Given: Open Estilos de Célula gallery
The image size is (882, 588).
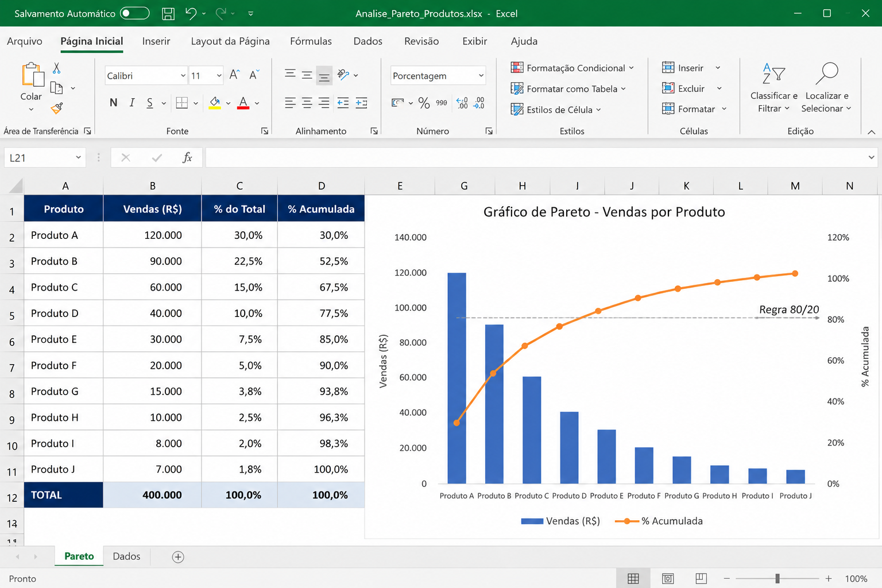Looking at the screenshot, I should (x=556, y=110).
